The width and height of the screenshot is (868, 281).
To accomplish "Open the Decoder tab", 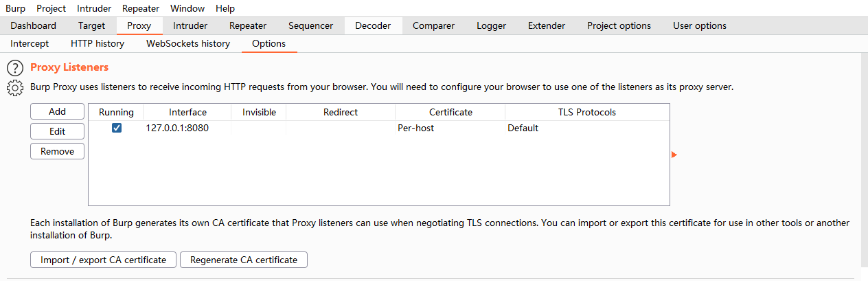I will [x=373, y=25].
